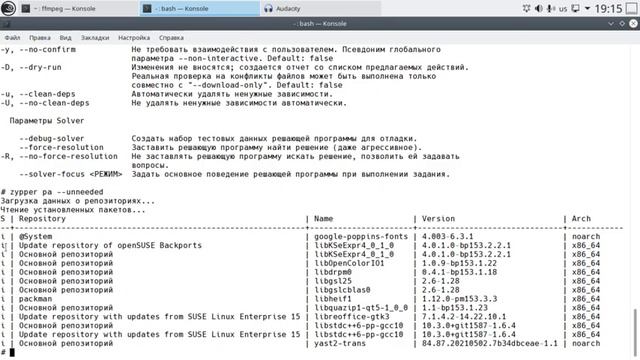Click 'google-poppins-fonts' package name
Screen dimensions: 640x360
coord(361,237)
